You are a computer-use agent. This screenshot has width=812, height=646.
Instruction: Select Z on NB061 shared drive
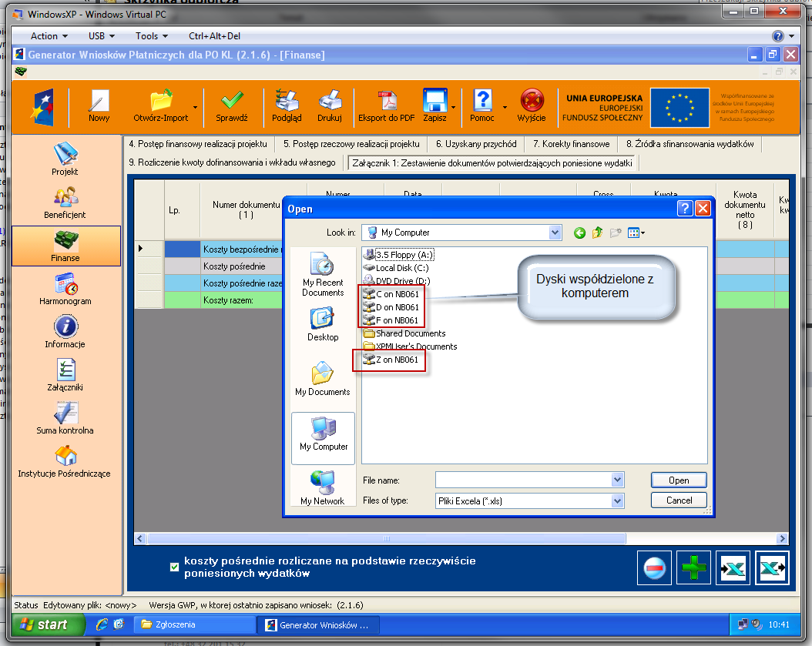(391, 360)
